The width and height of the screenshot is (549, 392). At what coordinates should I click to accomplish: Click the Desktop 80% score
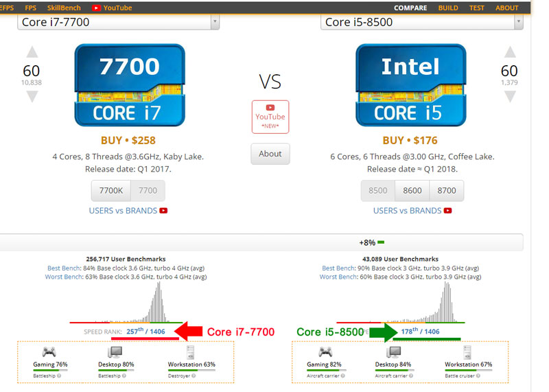(x=116, y=365)
